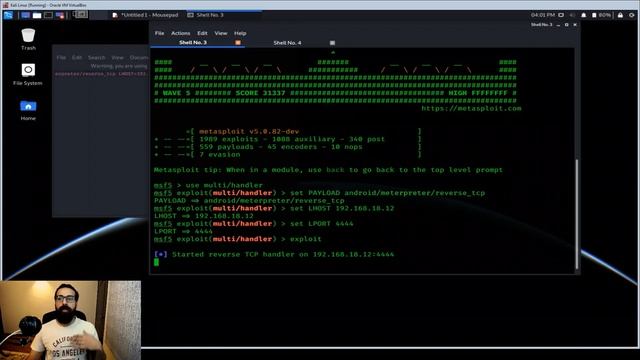Open Search menu in Mousepad window
This screenshot has height=360, width=640.
coord(97,58)
